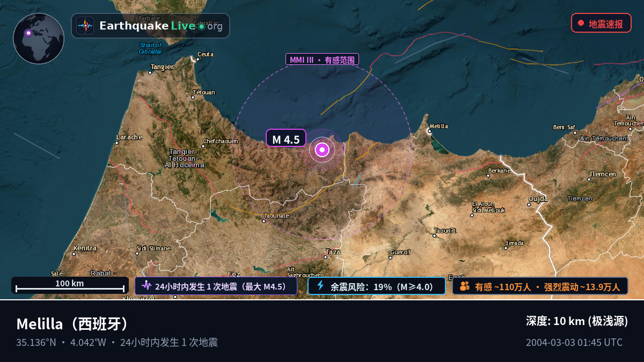Click the red 地震速报 alert button
644x362 pixels.
601,23
